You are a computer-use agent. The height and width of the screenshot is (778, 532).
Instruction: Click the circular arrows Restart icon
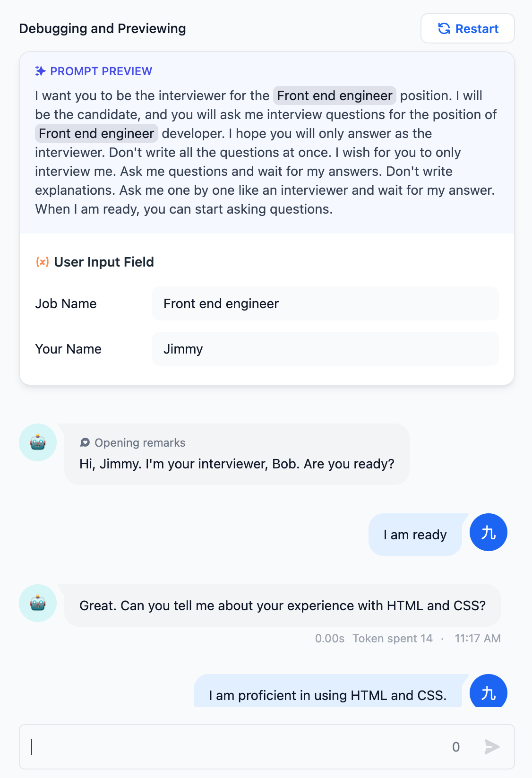click(x=444, y=28)
